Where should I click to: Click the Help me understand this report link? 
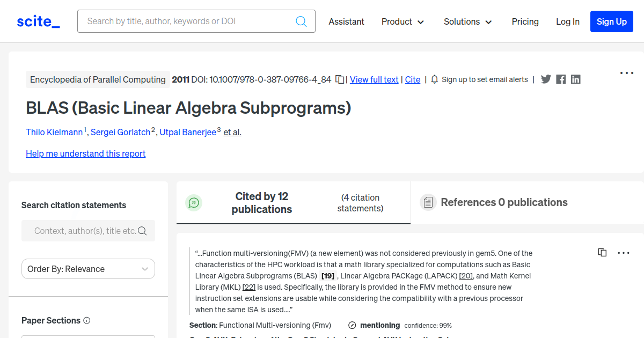coord(86,153)
